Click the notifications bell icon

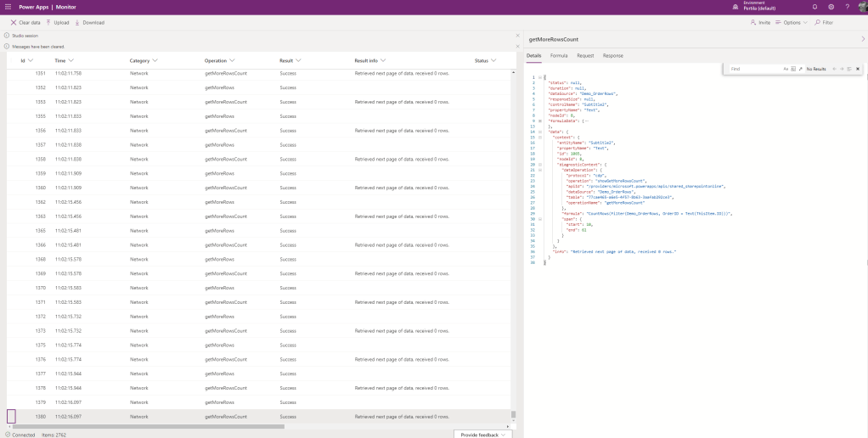pyautogui.click(x=815, y=7)
